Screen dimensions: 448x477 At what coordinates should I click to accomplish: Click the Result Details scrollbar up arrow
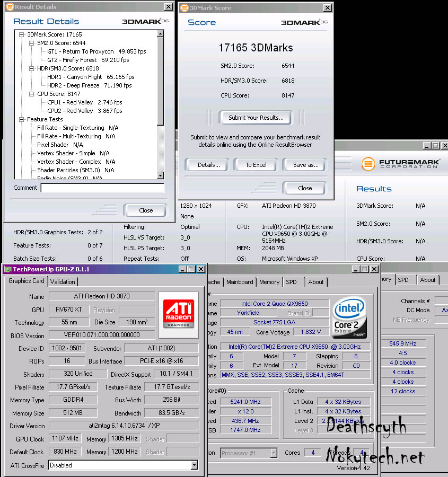pos(161,34)
